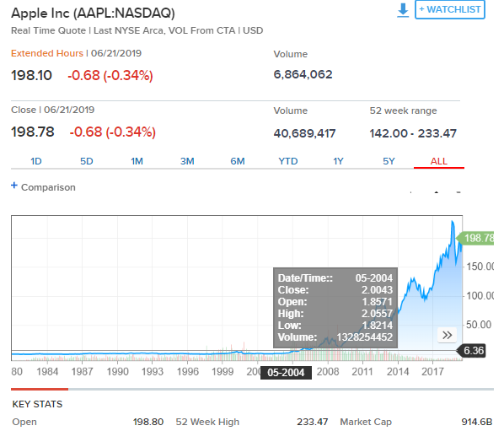Switch chart to 3M range

click(187, 161)
